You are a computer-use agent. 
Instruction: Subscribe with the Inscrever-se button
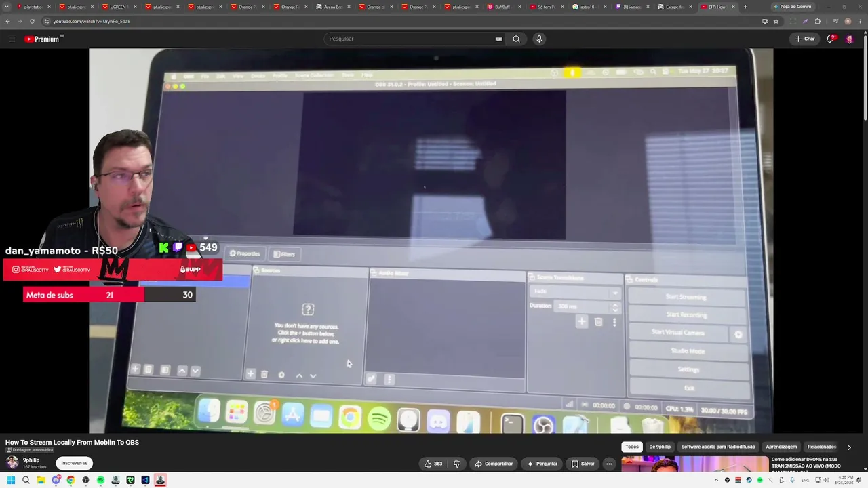[75, 463]
